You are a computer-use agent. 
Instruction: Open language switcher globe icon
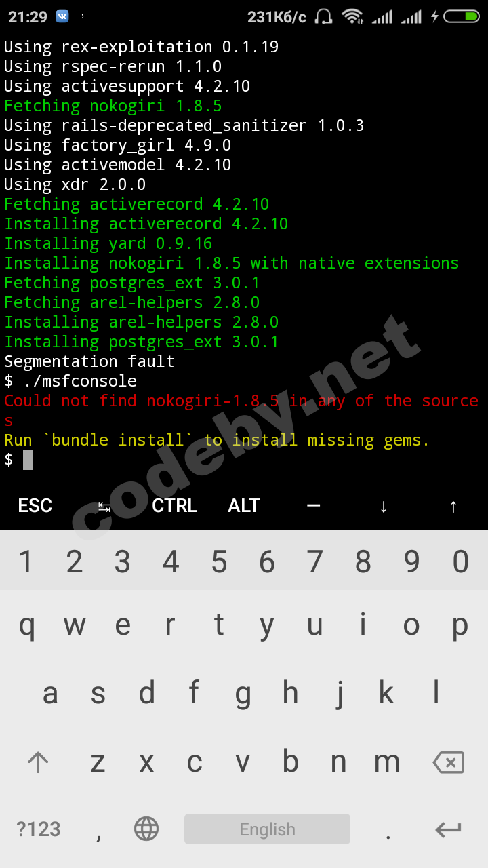point(146,829)
